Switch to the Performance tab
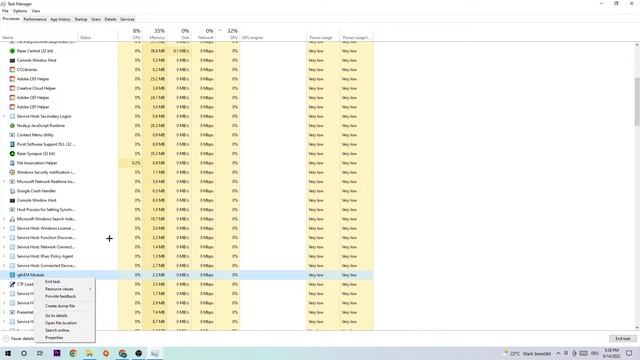Screen dimensions: 640x360 (x=35, y=19)
